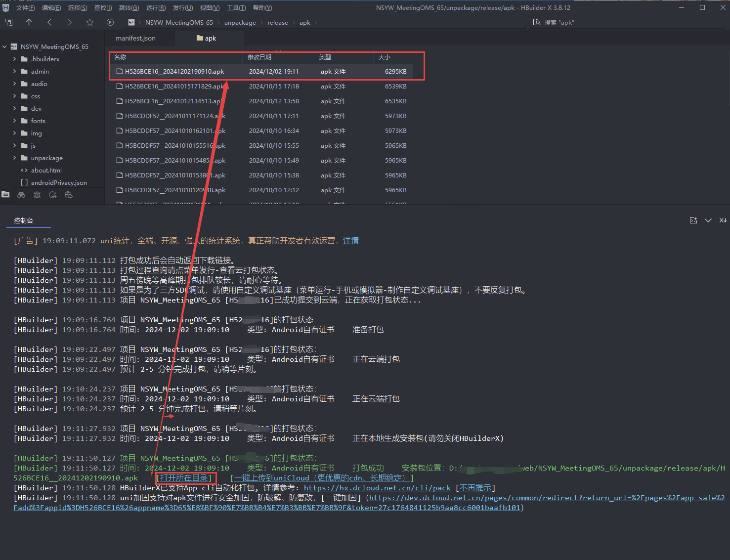
Task: Expand the css folder
Action: tap(14, 96)
